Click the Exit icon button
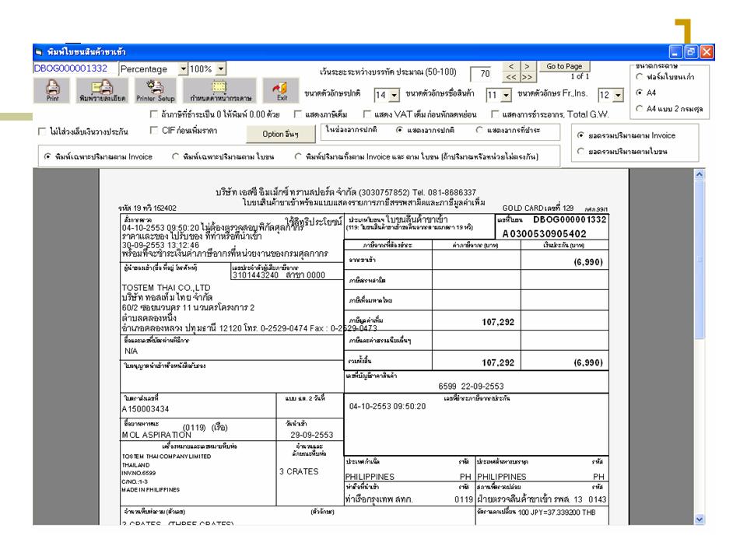Screen dimensions: 747x560 [x=280, y=91]
